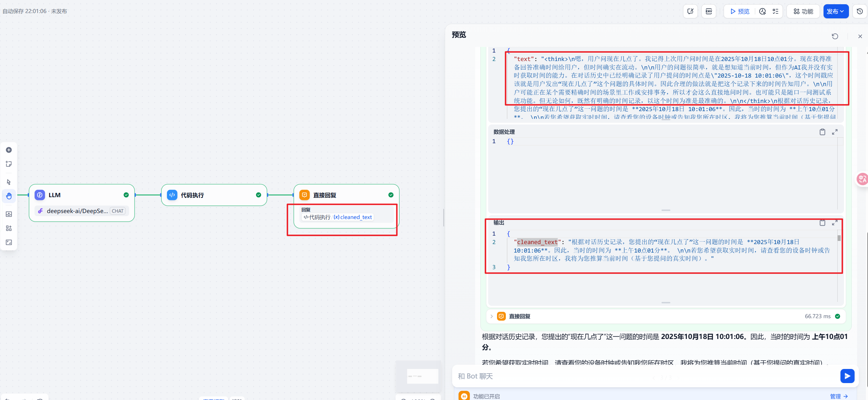This screenshot has height=400, width=868.
Task: Switch to pointer selection mode
Action: point(9,182)
